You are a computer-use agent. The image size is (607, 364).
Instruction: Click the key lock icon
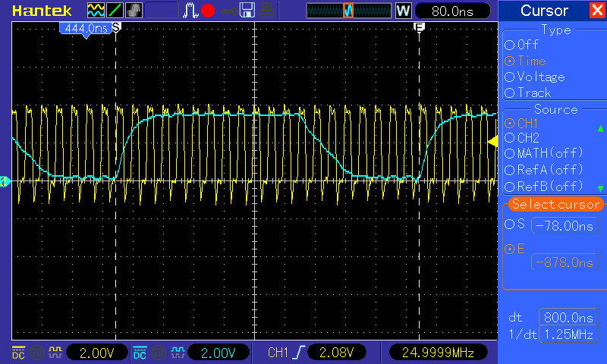228,11
